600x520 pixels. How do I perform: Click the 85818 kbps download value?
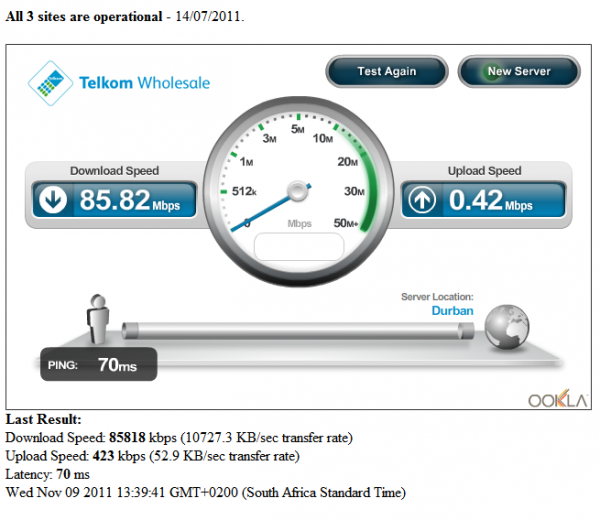143,437
